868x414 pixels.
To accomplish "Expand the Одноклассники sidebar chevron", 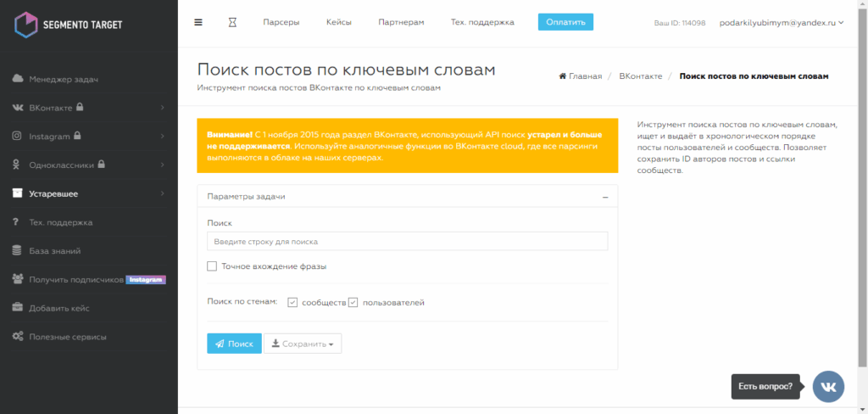I will 163,165.
